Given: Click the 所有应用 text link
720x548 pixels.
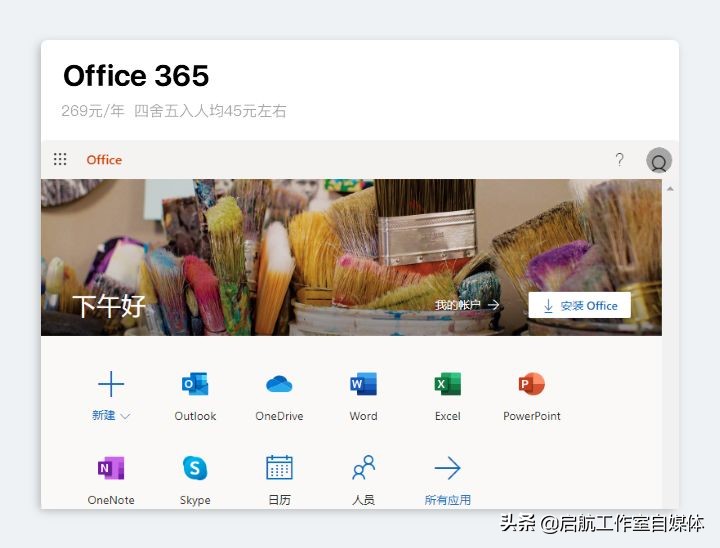Looking at the screenshot, I should point(448,500).
